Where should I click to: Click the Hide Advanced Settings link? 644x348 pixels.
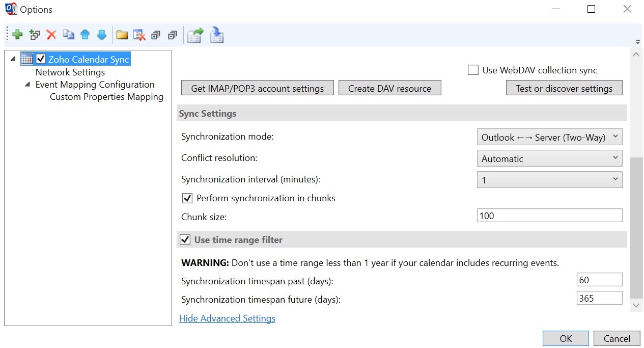pos(227,318)
